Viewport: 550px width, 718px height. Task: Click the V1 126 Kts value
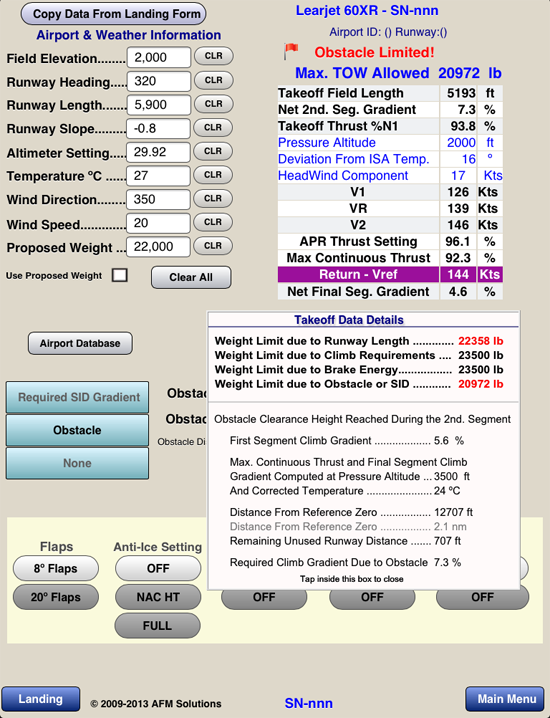click(458, 192)
